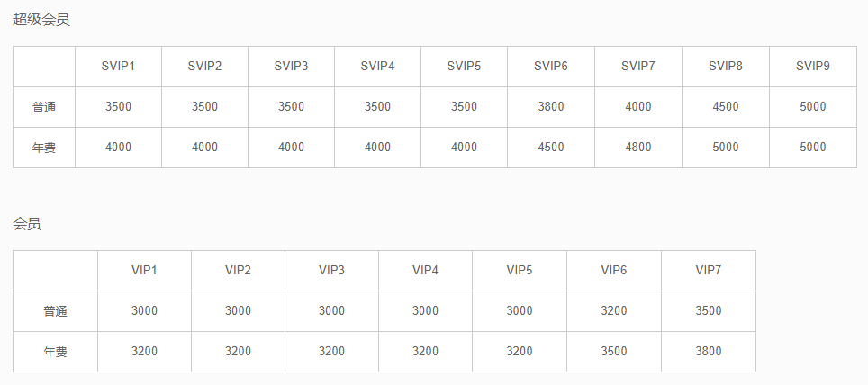Click the 普通 row label in VIP table
868x385 pixels.
click(55, 311)
